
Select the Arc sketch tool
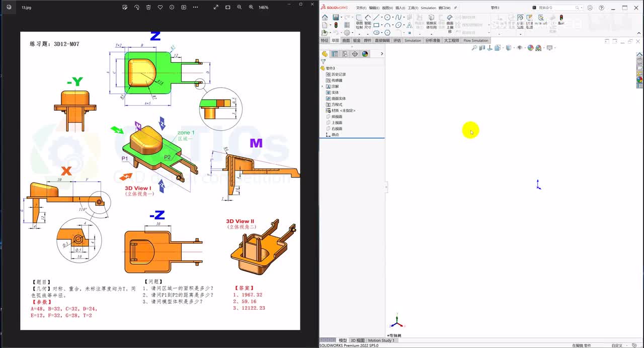pyautogui.click(x=387, y=25)
